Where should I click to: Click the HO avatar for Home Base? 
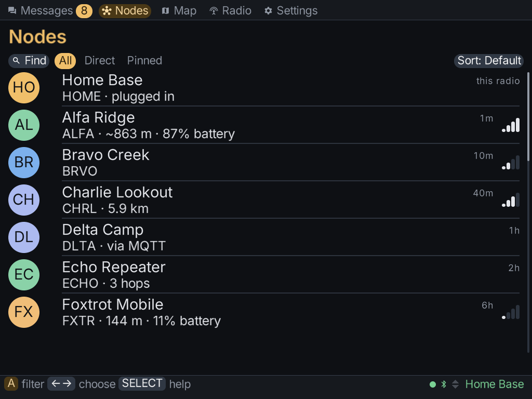tap(24, 87)
